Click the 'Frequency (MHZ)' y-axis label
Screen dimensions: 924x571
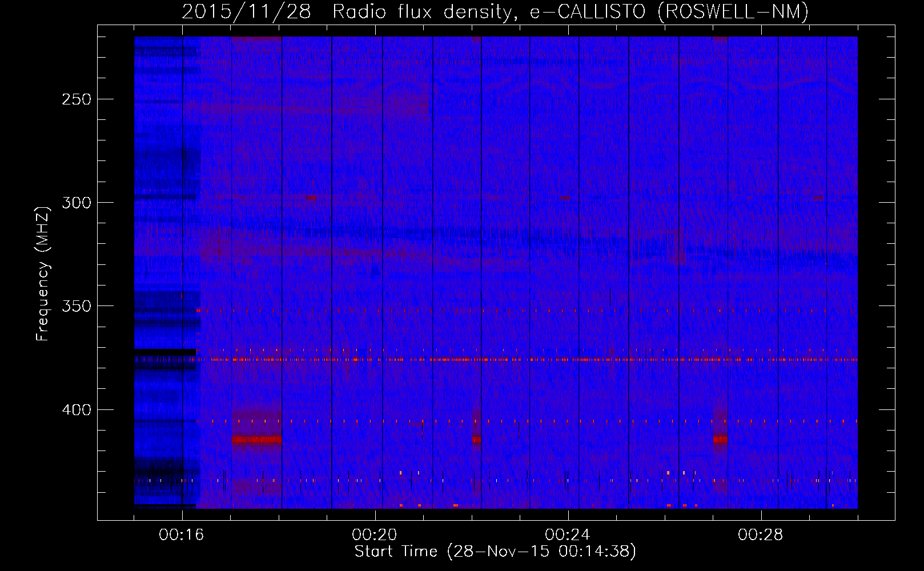43,274
